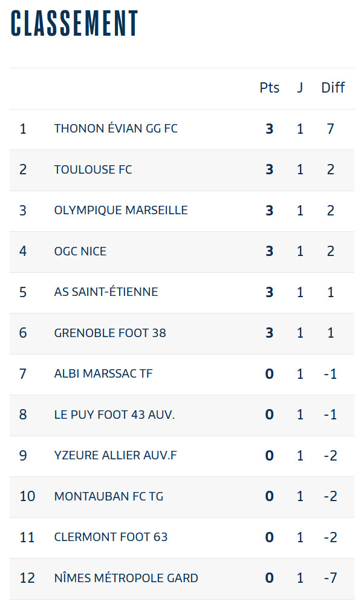This screenshot has width=364, height=607.
Task: Select Olympique Marseille in the standings
Action: click(x=121, y=211)
